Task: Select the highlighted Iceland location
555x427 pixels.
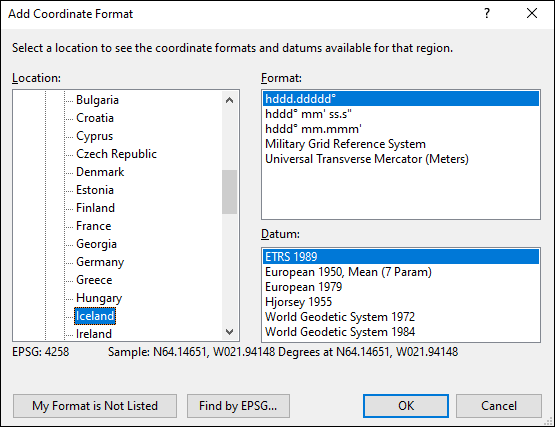Action: pyautogui.click(x=95, y=316)
